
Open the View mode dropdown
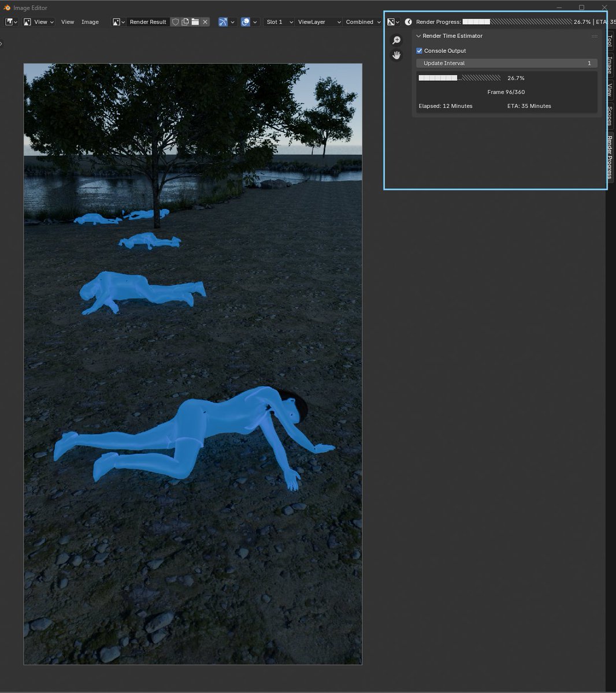click(38, 22)
